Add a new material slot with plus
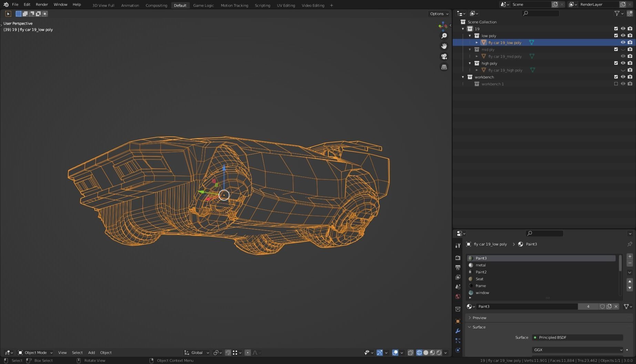 (630, 257)
